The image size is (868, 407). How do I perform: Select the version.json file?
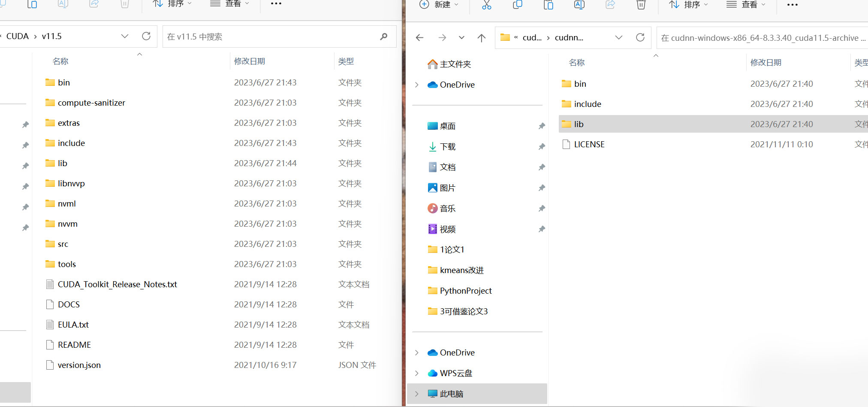pyautogui.click(x=79, y=365)
